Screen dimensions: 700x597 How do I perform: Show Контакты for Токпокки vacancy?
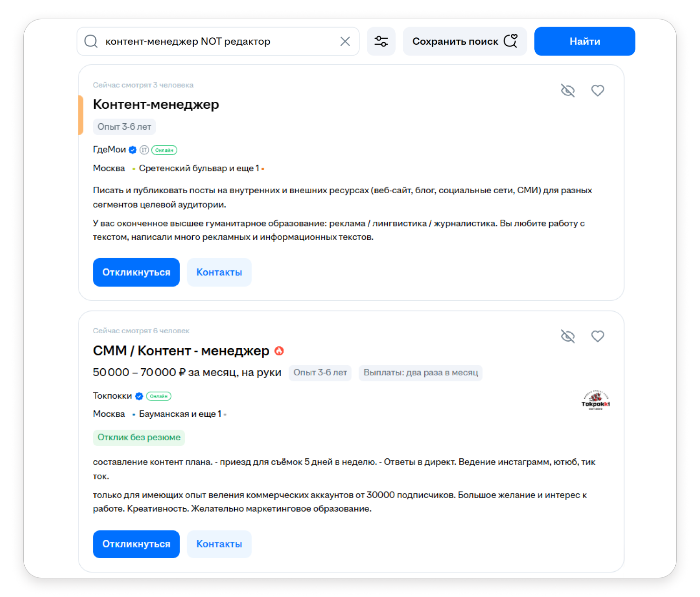[x=219, y=544]
